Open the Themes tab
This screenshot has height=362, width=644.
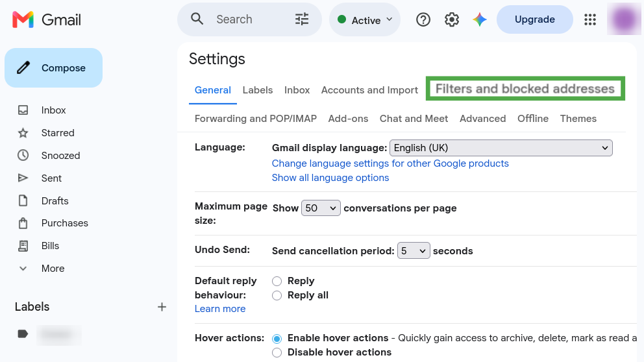(x=578, y=119)
